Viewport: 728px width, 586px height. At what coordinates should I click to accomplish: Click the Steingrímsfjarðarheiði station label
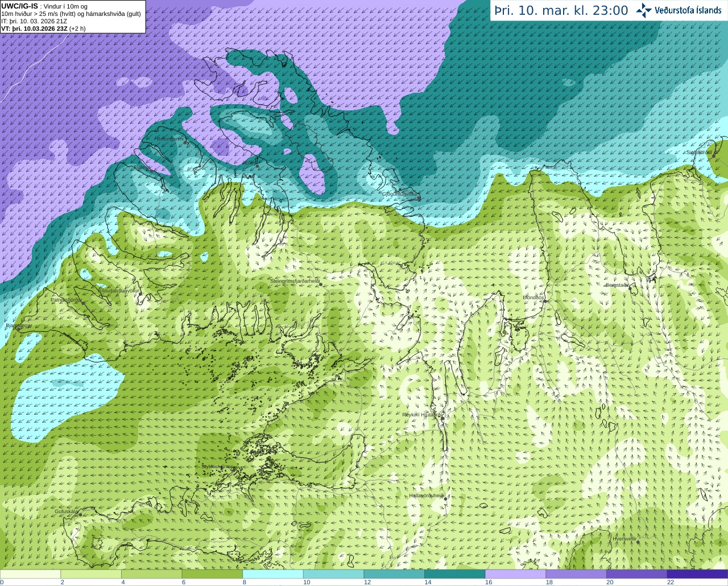(295, 281)
